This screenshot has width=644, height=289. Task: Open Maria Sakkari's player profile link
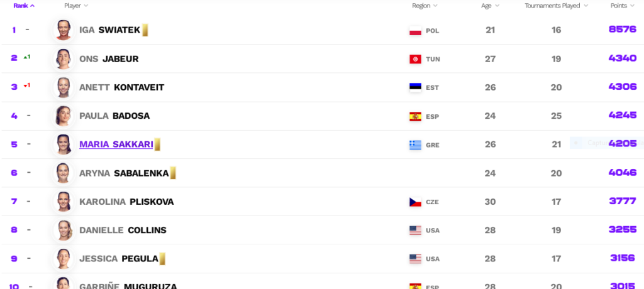click(x=116, y=144)
